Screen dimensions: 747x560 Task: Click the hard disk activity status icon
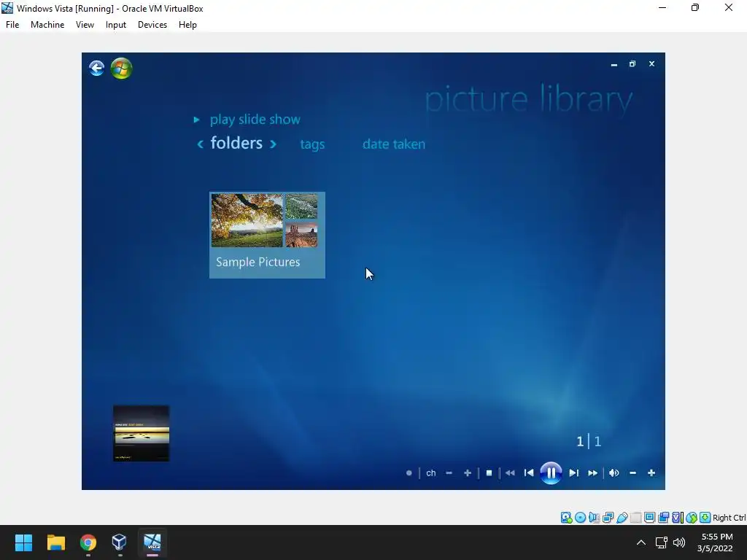[566, 518]
